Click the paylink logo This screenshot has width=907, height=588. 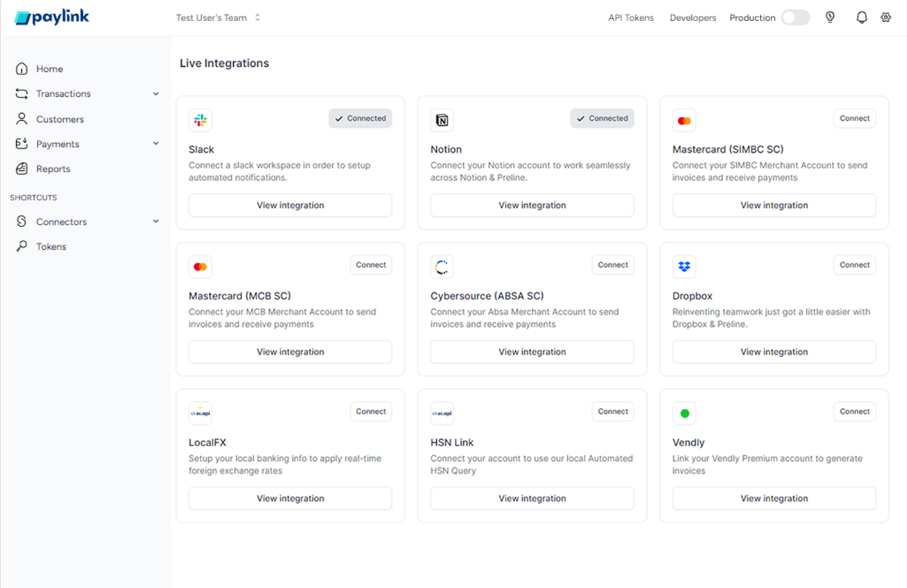(x=52, y=17)
